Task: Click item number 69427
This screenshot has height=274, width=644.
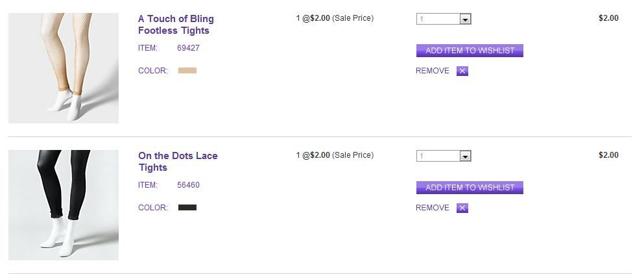Action: click(188, 48)
